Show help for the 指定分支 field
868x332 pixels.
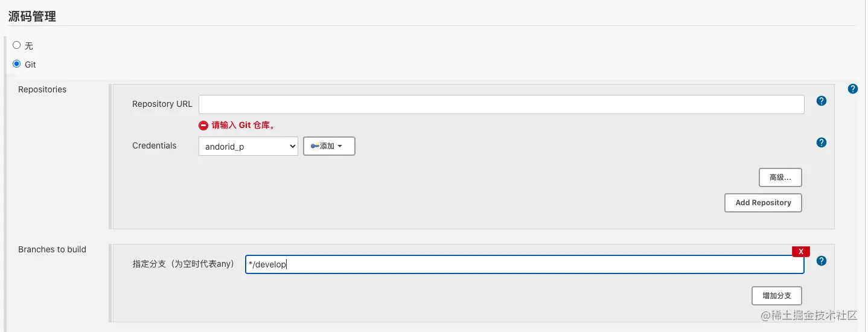tap(821, 261)
